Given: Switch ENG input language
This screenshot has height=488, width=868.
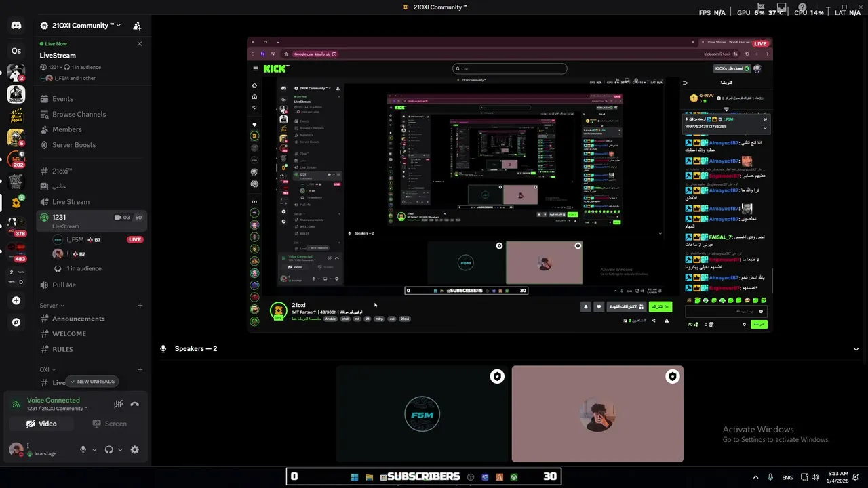Looking at the screenshot, I should (787, 477).
